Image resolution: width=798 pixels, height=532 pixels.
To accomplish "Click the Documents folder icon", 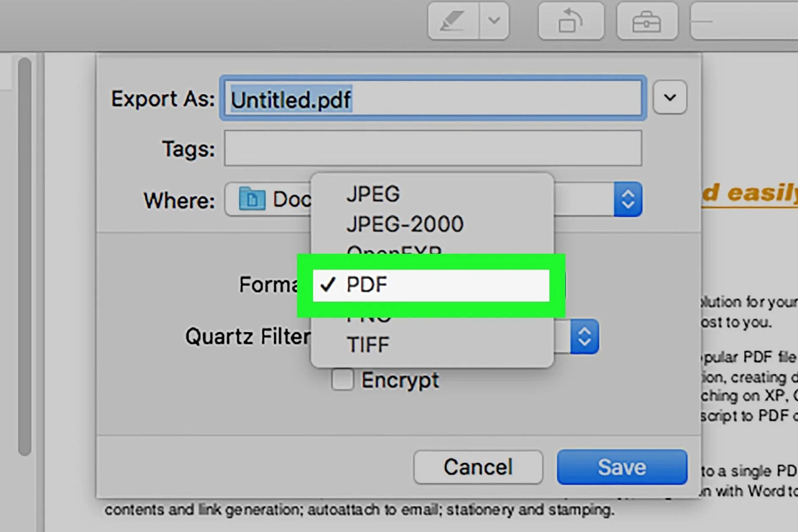I will 252,199.
